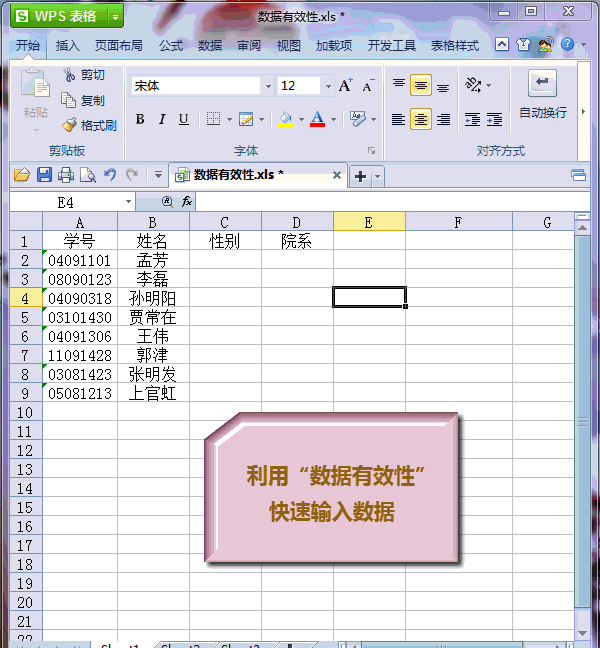Open font color dropdown arrow

point(333,119)
